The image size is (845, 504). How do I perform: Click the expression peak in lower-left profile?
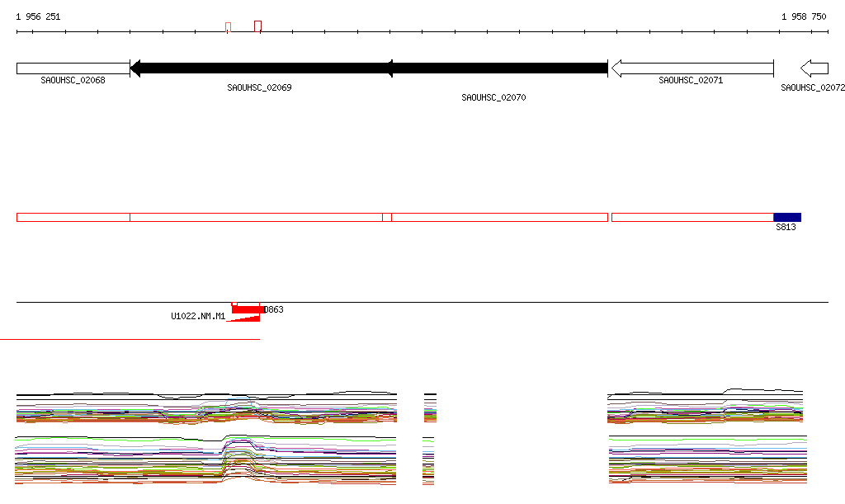tap(238, 445)
